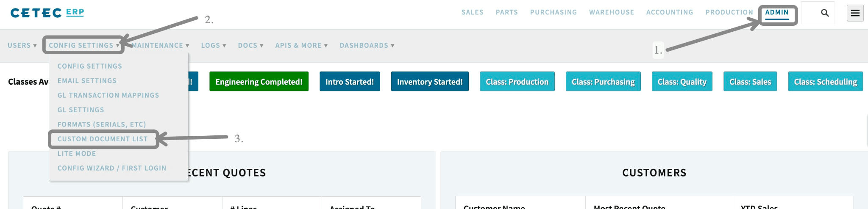868x209 pixels.
Task: Click the Class: Production button
Action: click(x=517, y=82)
